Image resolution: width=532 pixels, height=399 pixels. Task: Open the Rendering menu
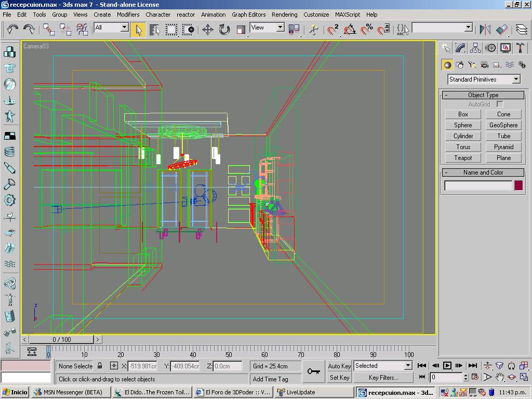click(x=284, y=15)
